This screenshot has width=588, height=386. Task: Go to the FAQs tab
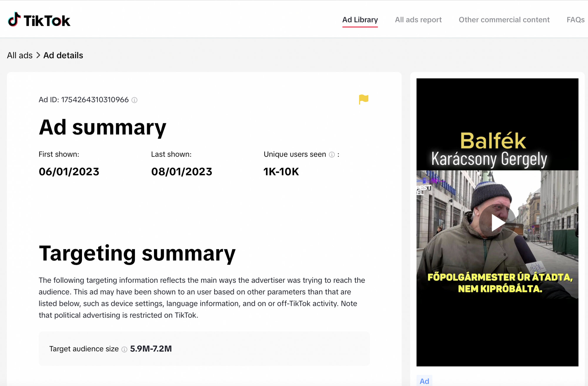(575, 20)
